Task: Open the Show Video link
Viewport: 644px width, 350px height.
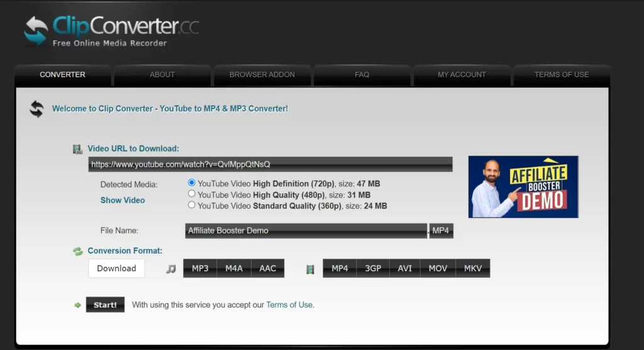Action: (123, 200)
